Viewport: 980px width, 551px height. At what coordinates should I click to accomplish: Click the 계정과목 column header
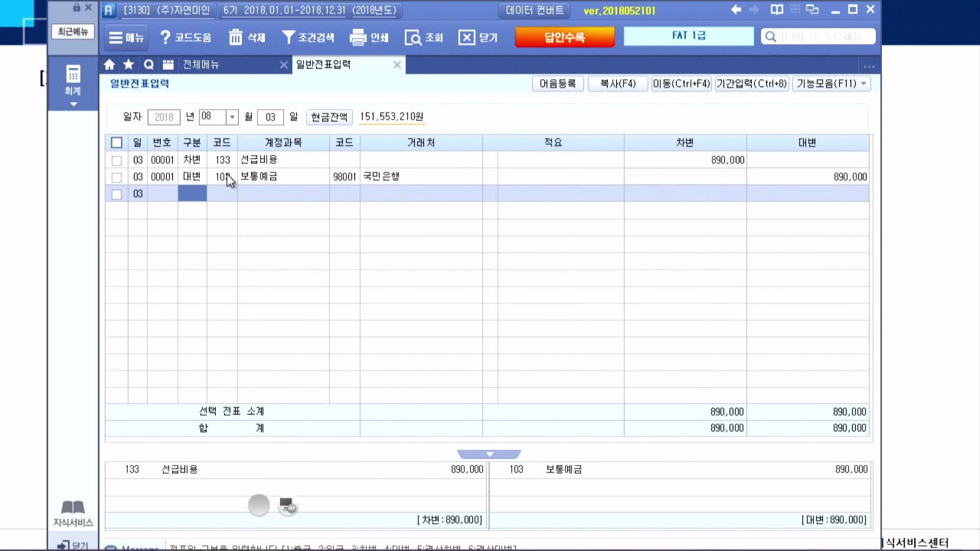[x=283, y=143]
